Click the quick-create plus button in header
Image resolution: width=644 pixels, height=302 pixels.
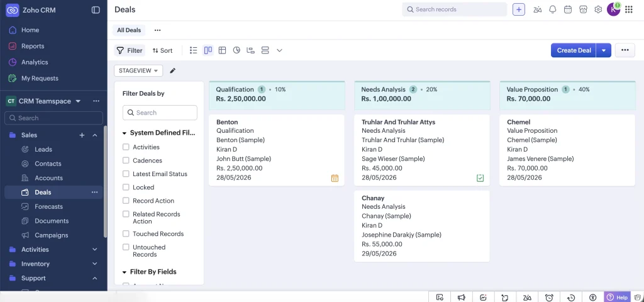519,9
